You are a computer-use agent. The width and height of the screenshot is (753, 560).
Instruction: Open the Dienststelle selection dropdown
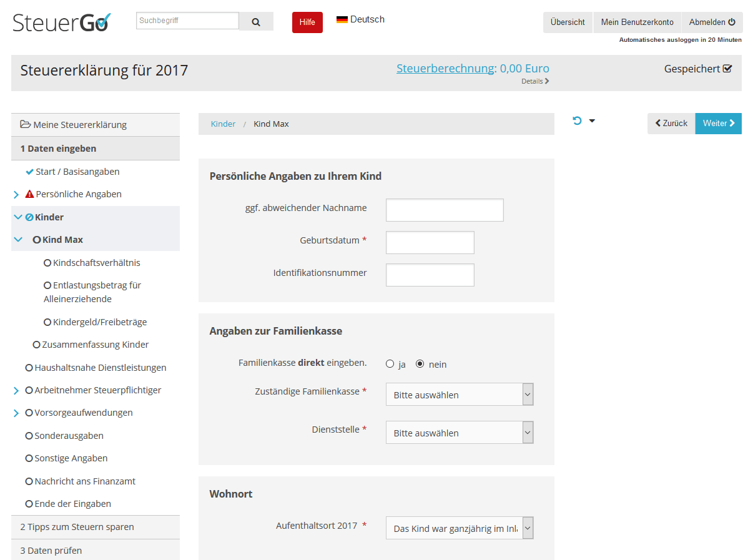(459, 432)
